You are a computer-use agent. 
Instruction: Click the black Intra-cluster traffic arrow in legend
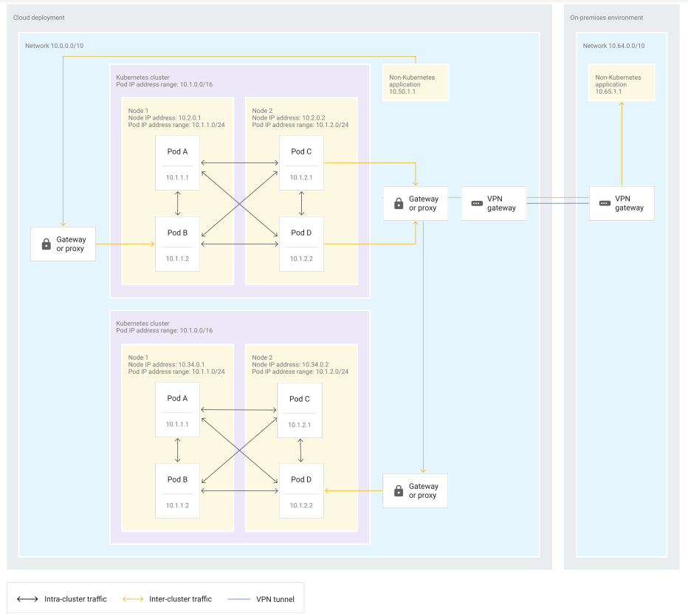[x=27, y=599]
